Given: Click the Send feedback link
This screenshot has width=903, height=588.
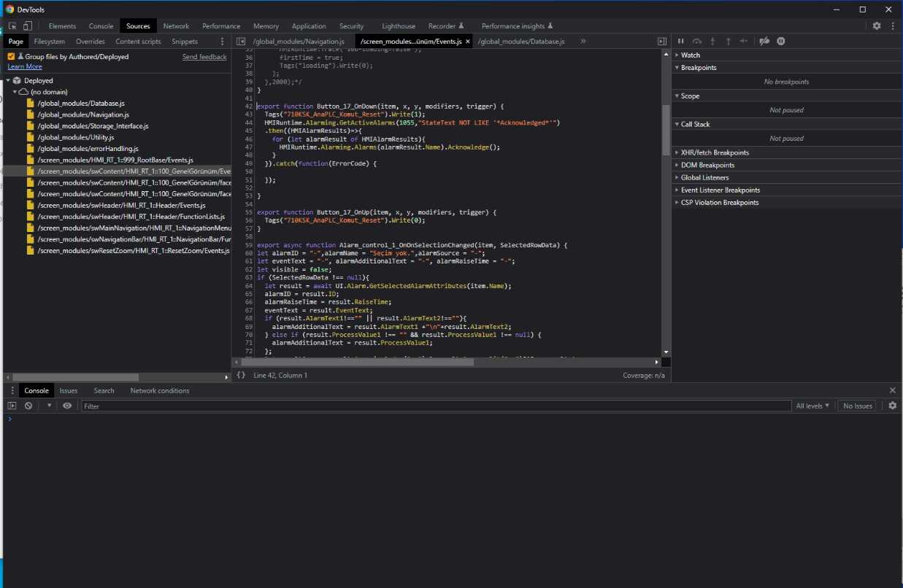Looking at the screenshot, I should tap(204, 57).
